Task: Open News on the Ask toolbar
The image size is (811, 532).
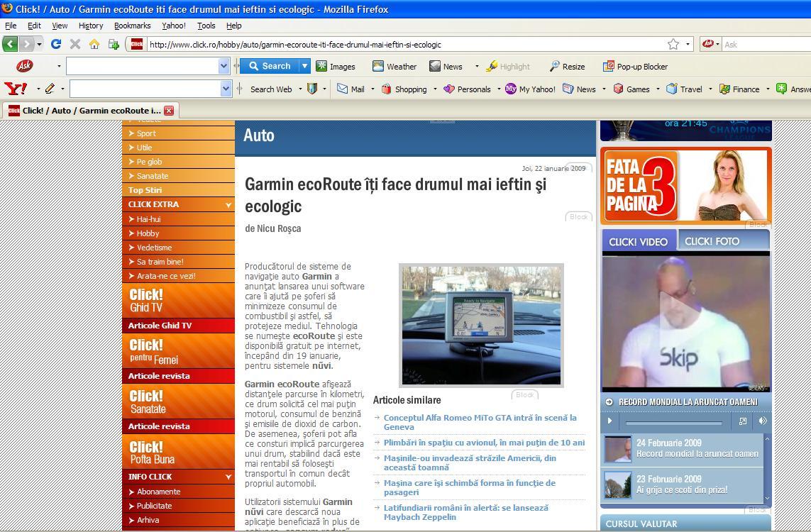Action: tap(446, 66)
